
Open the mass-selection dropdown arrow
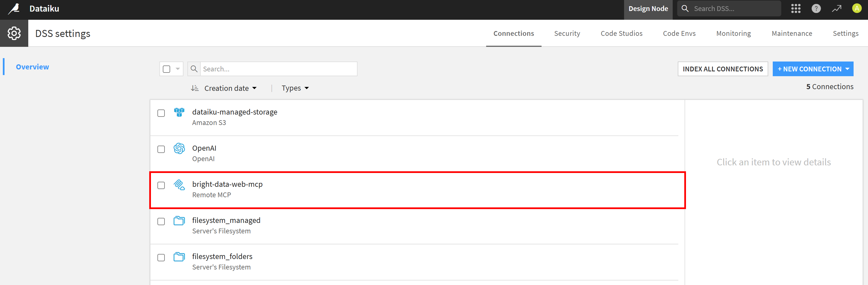point(178,69)
